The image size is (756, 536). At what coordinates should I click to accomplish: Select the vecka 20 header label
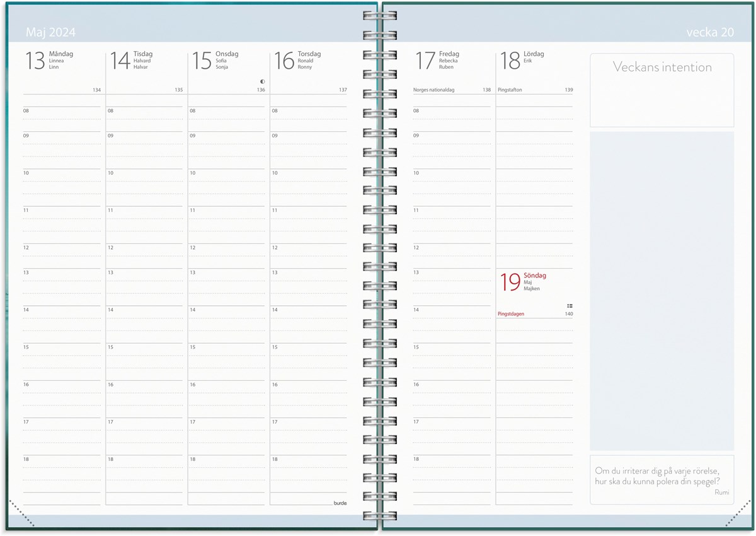(710, 33)
